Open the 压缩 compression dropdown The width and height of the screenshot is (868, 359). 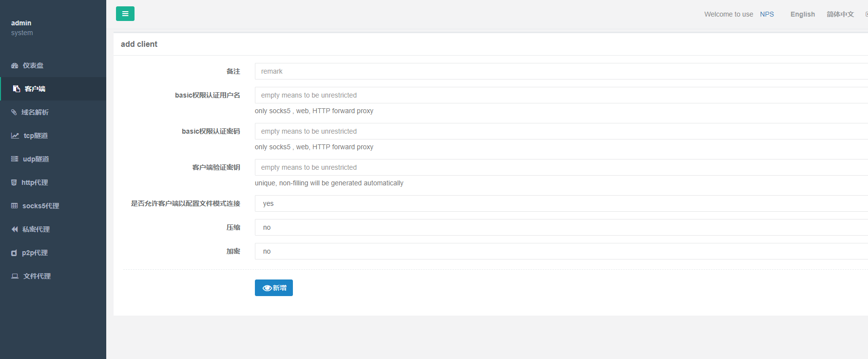(x=561, y=227)
